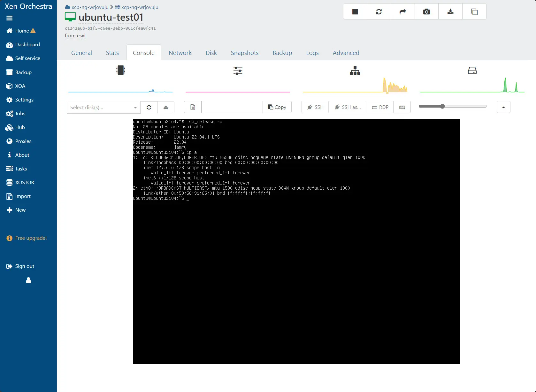Viewport: 536px width, 392px height.
Task: Click the green VM monitor status icon
Action: click(x=70, y=17)
